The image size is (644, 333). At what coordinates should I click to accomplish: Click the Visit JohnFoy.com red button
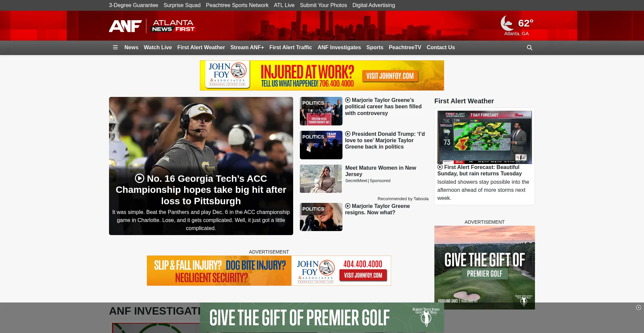coord(363,275)
